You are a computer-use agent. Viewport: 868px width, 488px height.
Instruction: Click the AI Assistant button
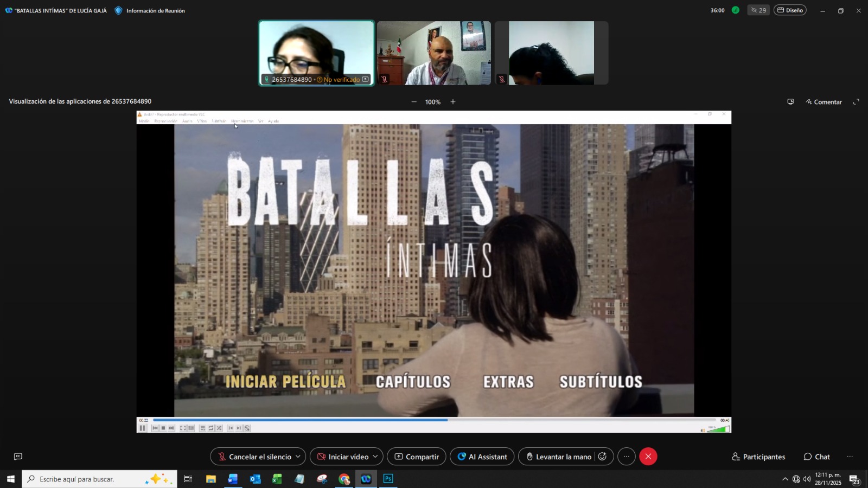[482, 457]
